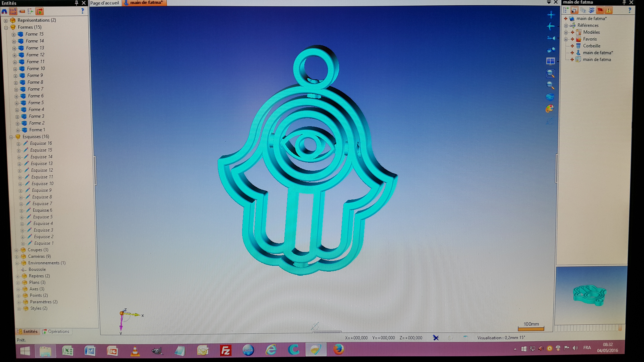Expand the Modèles node in project tree
Image resolution: width=644 pixels, height=362 pixels.
(x=566, y=32)
